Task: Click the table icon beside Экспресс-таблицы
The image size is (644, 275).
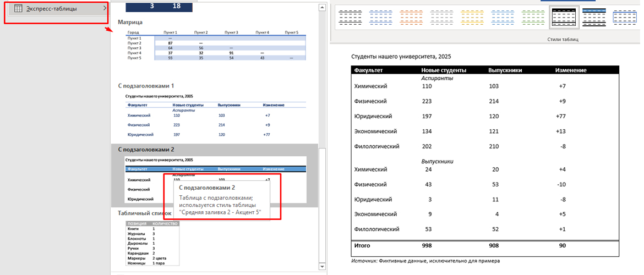Action: (x=18, y=9)
